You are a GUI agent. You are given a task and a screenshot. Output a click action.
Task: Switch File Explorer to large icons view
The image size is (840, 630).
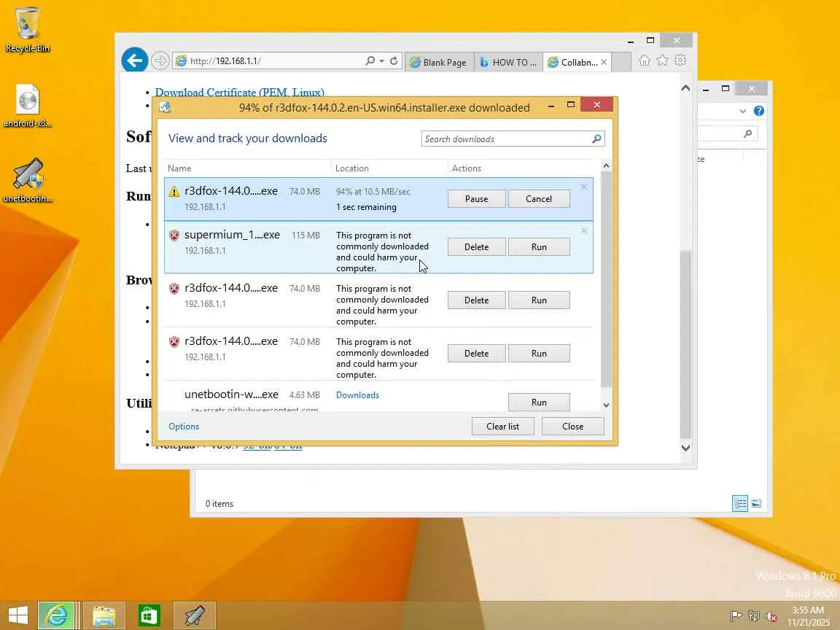click(x=756, y=504)
